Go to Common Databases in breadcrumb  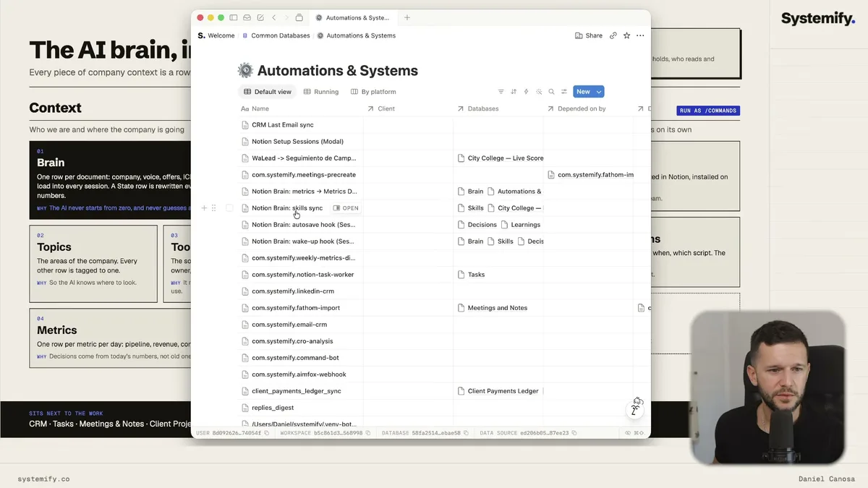(276, 35)
